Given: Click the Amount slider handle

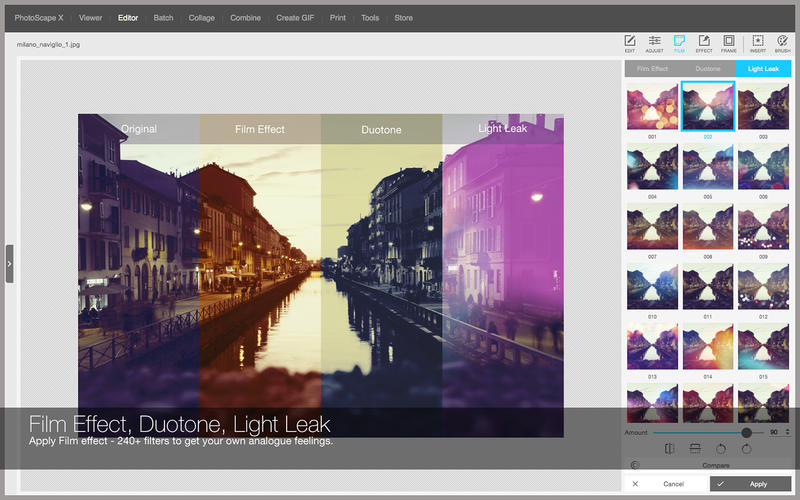Looking at the screenshot, I should click(746, 432).
